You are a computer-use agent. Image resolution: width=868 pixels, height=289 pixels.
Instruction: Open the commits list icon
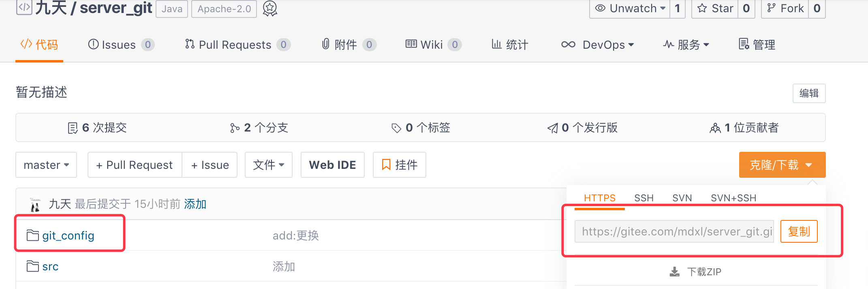[x=73, y=128]
